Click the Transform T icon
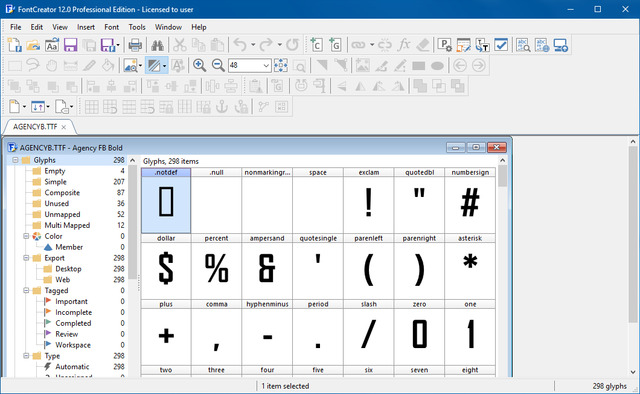Viewport: 640px width, 394px height. click(482, 45)
